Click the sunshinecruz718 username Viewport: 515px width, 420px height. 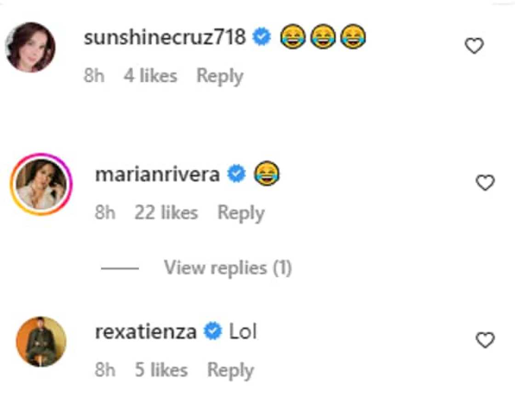coord(165,37)
